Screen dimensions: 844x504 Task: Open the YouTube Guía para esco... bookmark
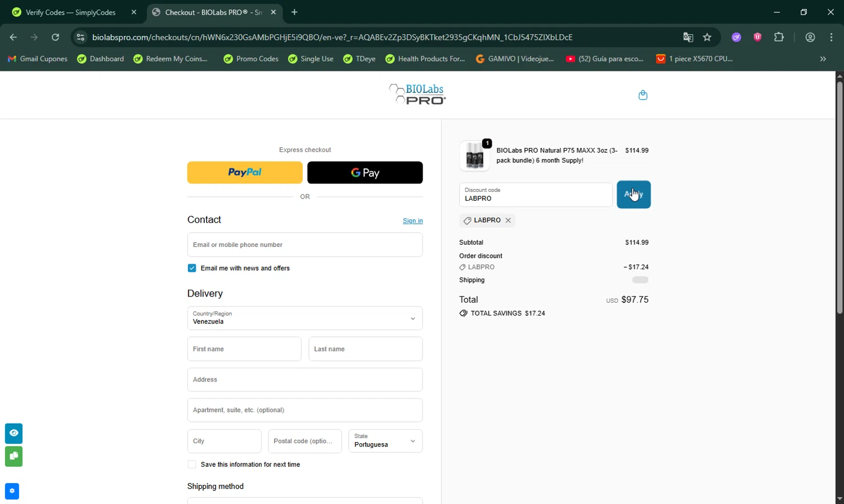coord(605,58)
